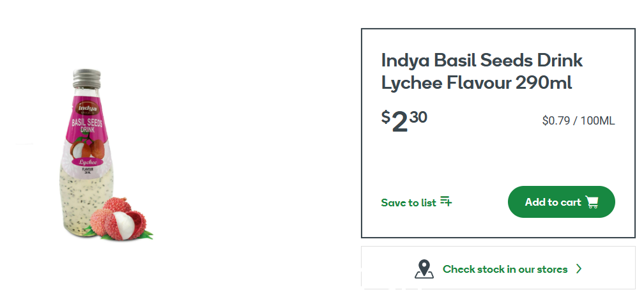Viewport: 644px width, 306px height.
Task: Open Check stock in our stores
Action: pyautogui.click(x=498, y=268)
